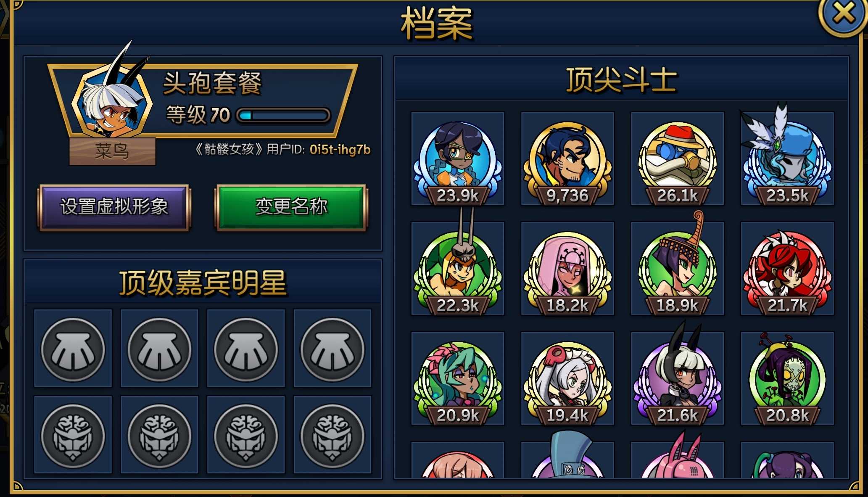Click 设置虚拟形象 button

[114, 207]
